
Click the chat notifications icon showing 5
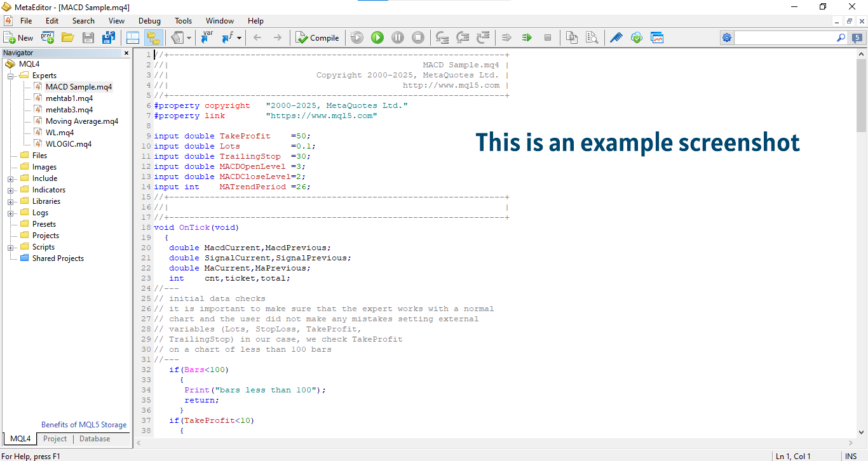pos(857,38)
